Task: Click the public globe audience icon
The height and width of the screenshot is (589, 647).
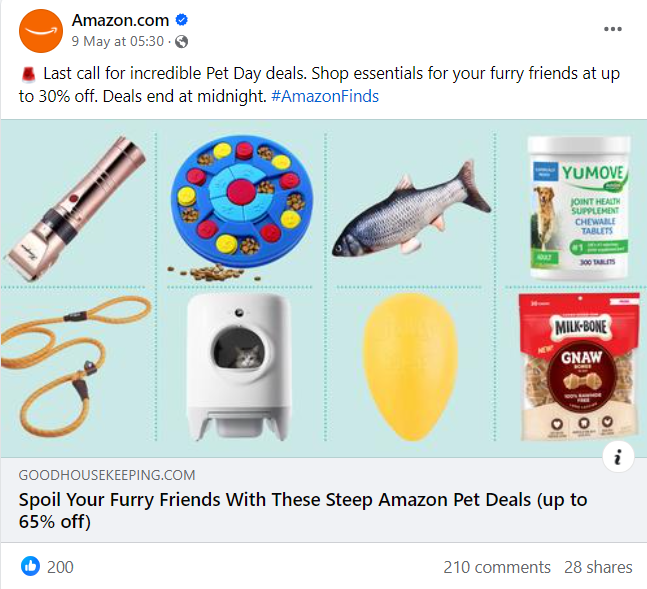Action: coord(182,42)
